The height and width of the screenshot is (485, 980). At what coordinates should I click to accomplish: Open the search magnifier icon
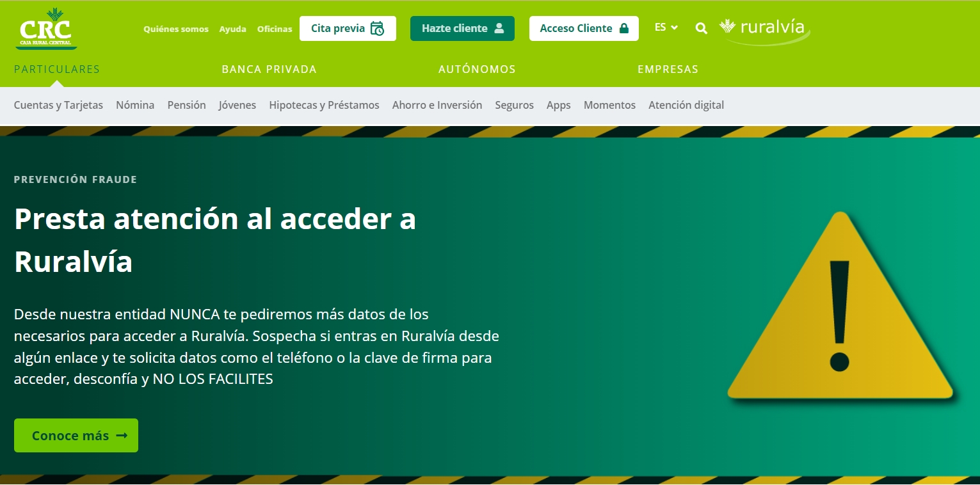702,28
